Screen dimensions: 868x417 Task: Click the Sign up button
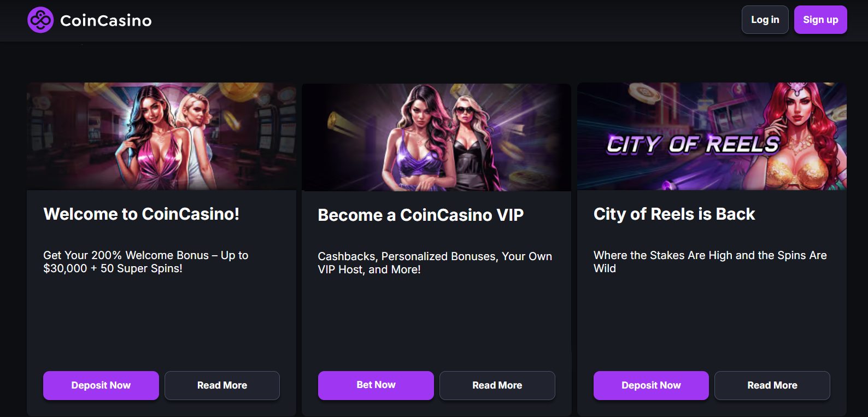pos(820,19)
